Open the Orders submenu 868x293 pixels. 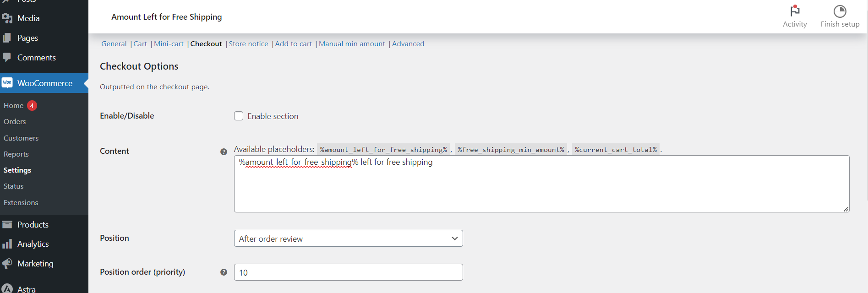pyautogui.click(x=15, y=122)
